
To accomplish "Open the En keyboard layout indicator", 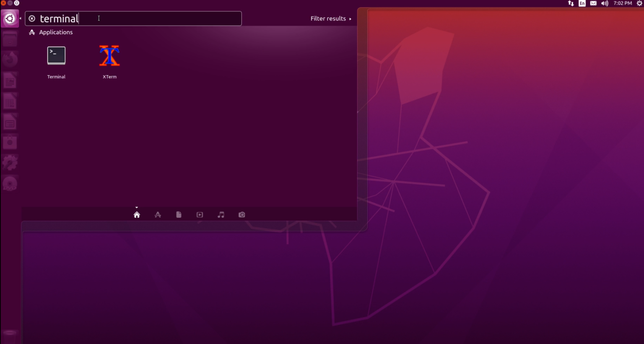I will tap(582, 3).
